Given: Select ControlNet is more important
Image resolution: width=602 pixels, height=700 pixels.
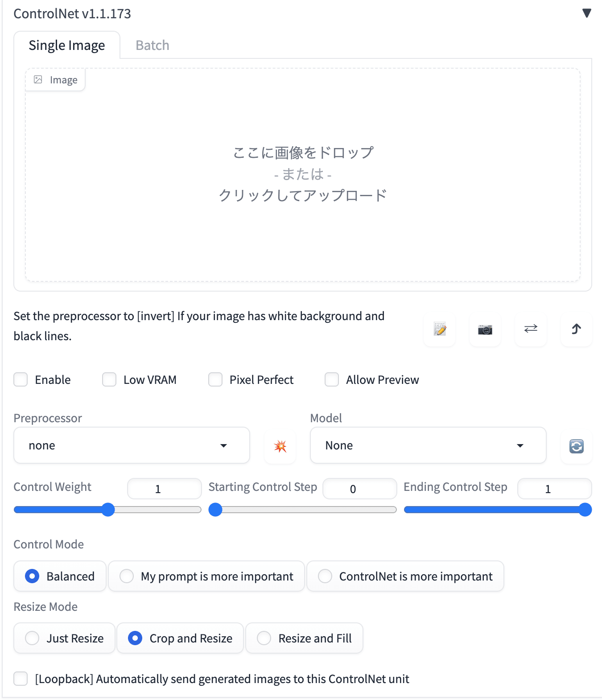Looking at the screenshot, I should (x=405, y=576).
